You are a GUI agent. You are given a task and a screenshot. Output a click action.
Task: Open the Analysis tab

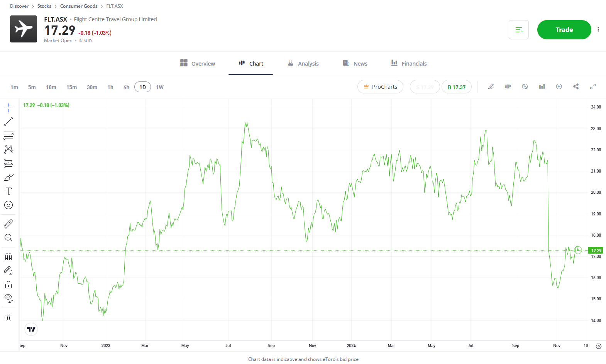tap(303, 63)
